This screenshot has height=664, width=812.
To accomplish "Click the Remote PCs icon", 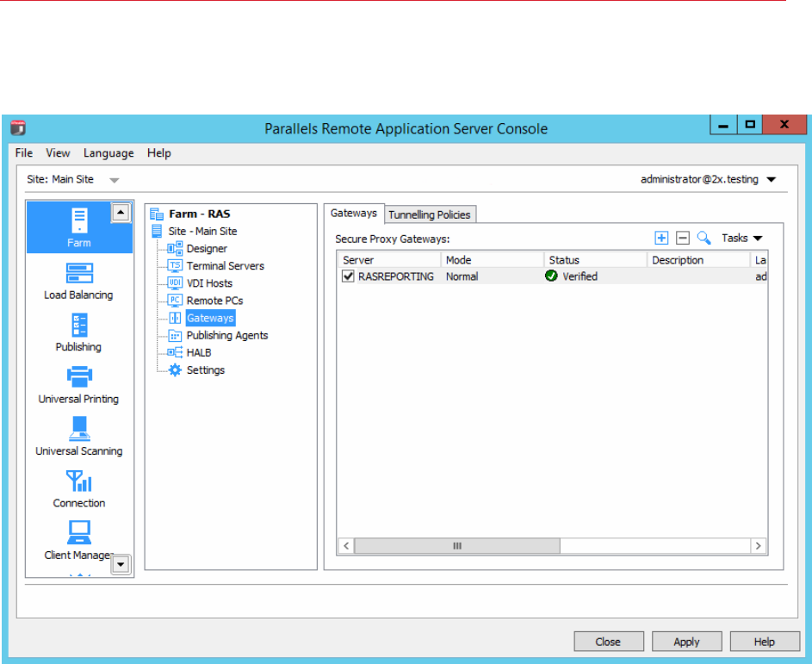I will [175, 301].
